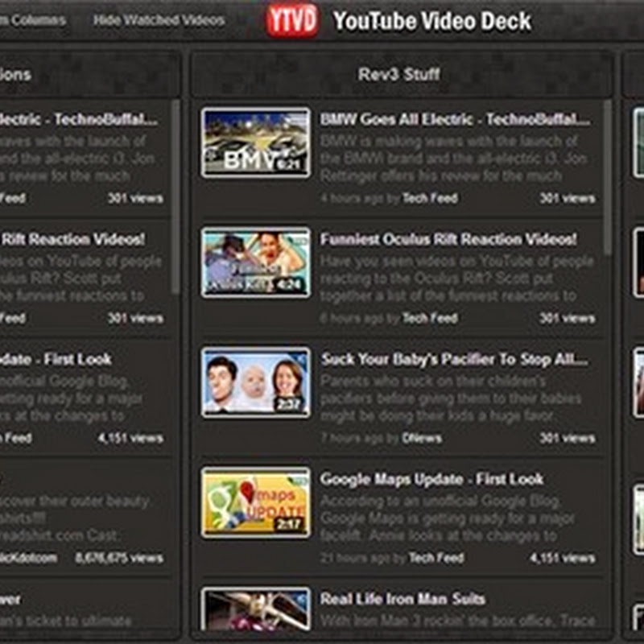
Task: Click the YouTube Video Deck title
Action: click(x=432, y=21)
